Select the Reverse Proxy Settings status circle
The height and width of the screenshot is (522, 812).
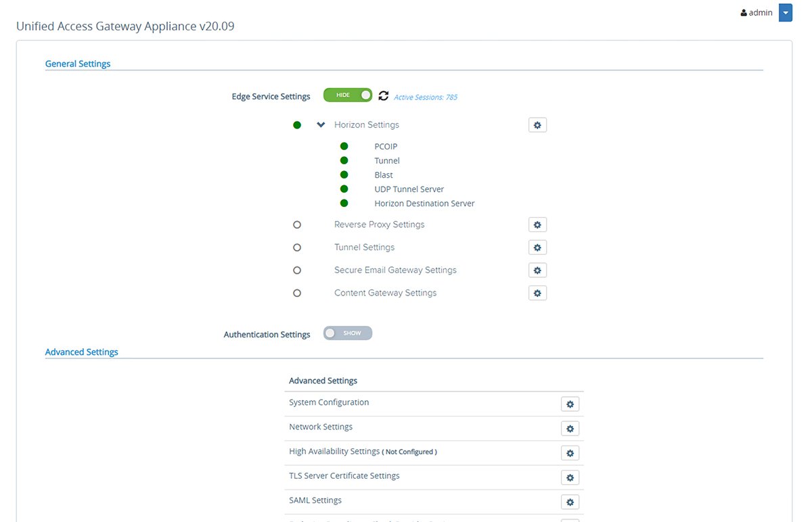coord(296,224)
